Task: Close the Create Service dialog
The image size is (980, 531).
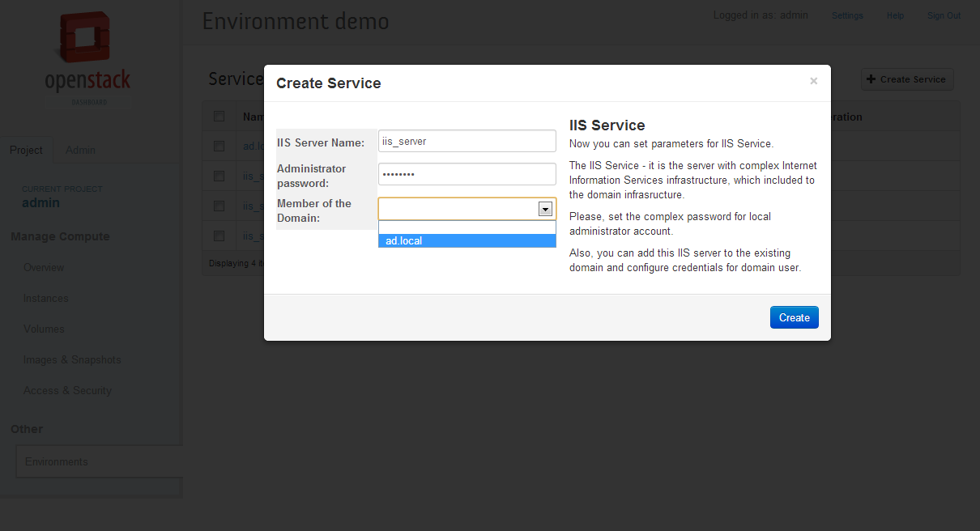Action: point(813,81)
